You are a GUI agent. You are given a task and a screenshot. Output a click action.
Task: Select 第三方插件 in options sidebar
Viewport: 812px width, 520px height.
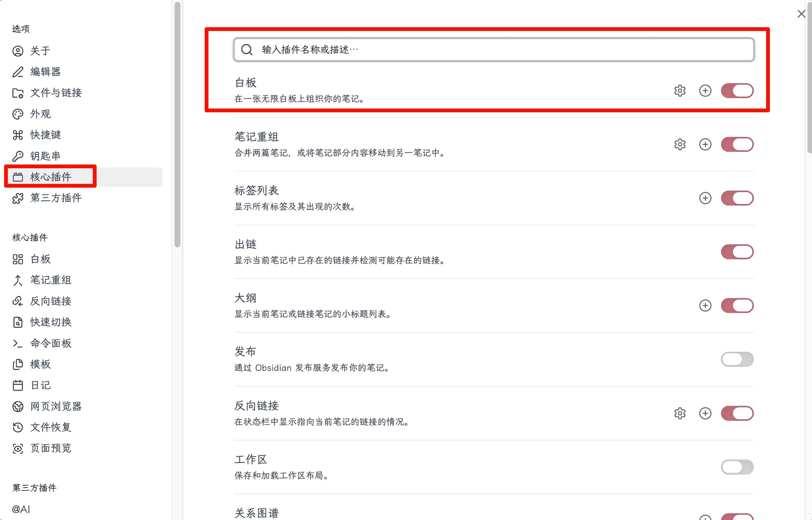pyautogui.click(x=56, y=198)
